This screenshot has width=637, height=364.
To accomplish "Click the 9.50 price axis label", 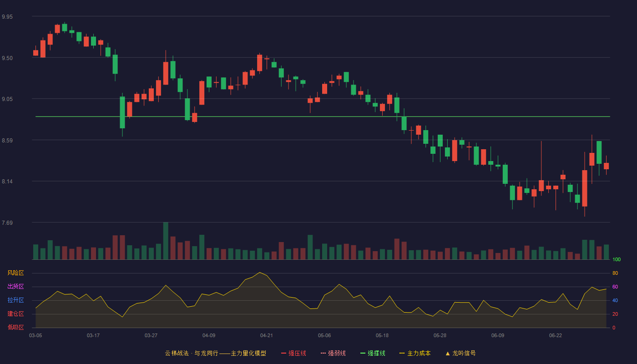I will click(7, 58).
